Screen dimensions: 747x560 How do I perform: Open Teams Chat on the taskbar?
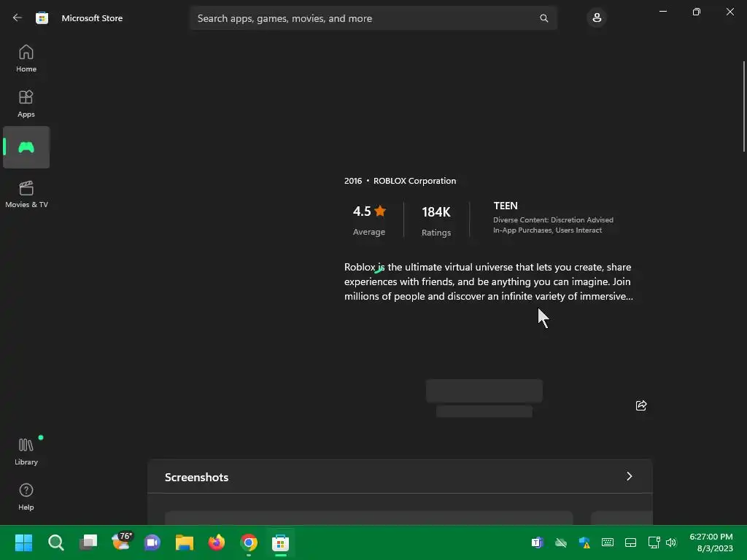point(152,542)
